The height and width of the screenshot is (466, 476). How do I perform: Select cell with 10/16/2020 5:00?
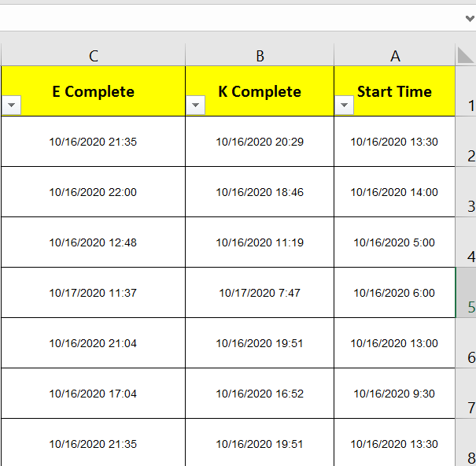coord(395,242)
